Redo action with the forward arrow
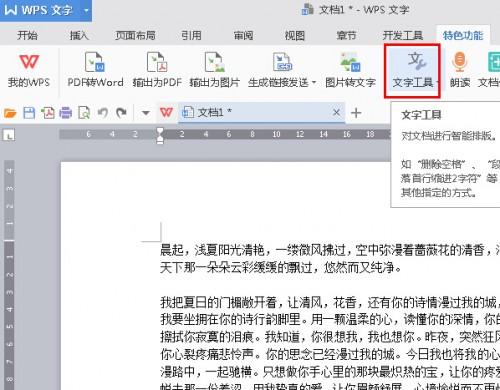 tap(121, 113)
